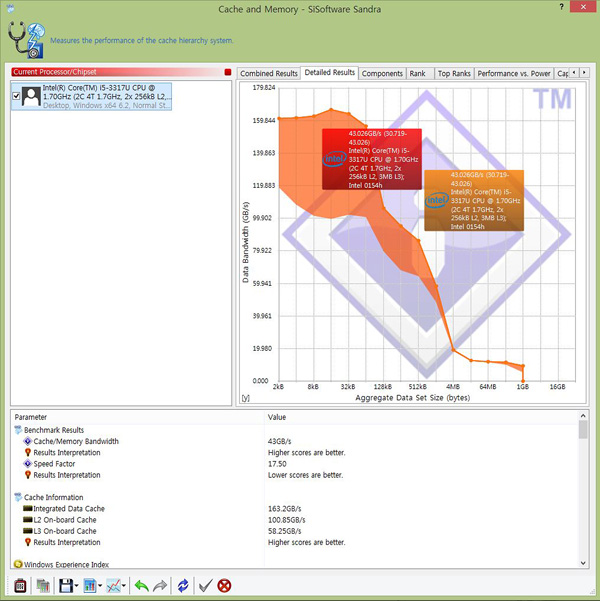The width and height of the screenshot is (600, 601).
Task: Click the green back arrow
Action: point(141,586)
